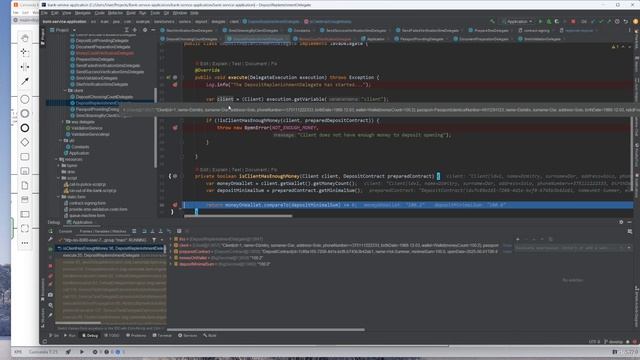Toggle breakpoint on log.info line
This screenshot has width=640, height=360.
(175, 84)
